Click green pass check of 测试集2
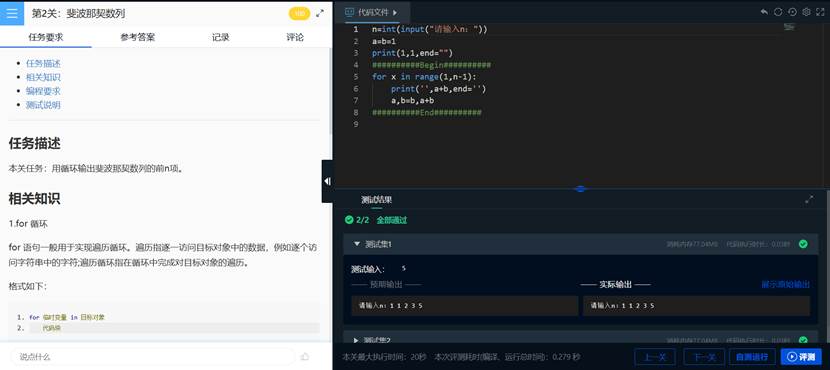This screenshot has width=830, height=370. 803,340
